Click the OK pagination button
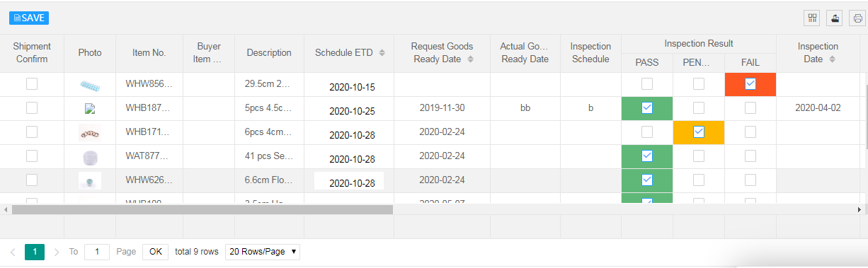The image size is (868, 268). point(155,252)
